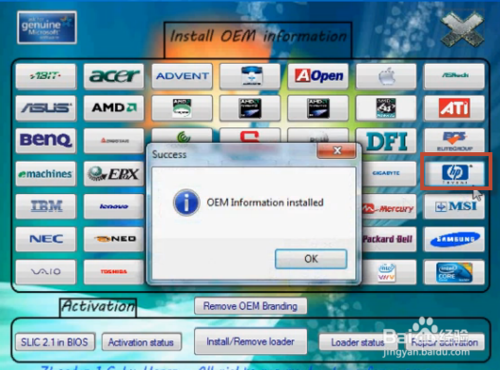Choose the Intel Core badge

pyautogui.click(x=454, y=272)
